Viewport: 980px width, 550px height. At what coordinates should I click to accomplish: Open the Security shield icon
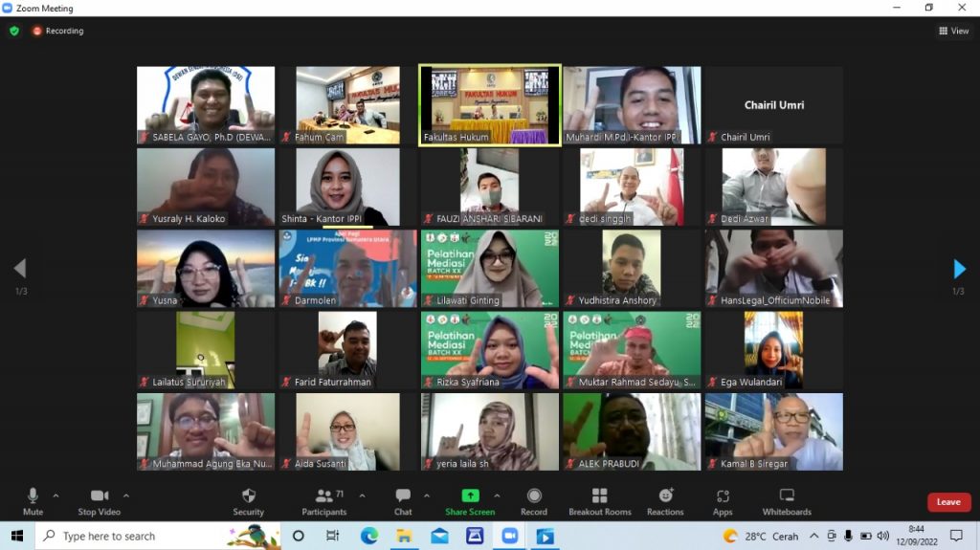click(248, 495)
